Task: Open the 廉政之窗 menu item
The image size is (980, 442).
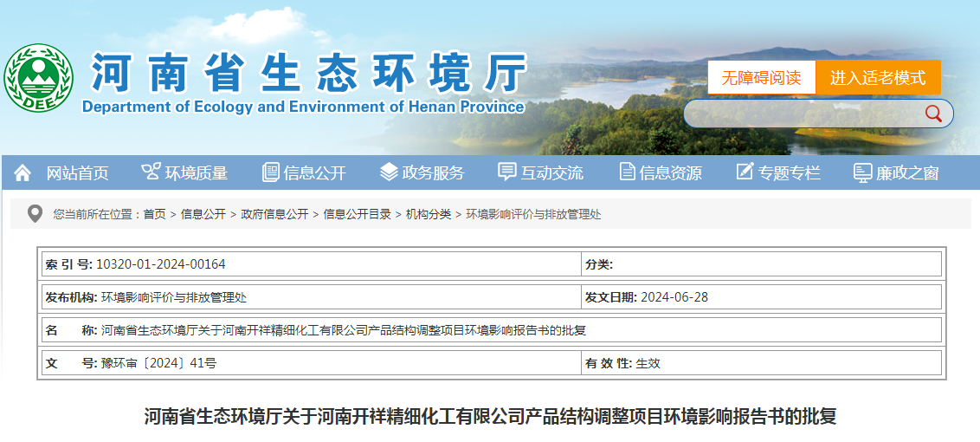Action: 906,173
